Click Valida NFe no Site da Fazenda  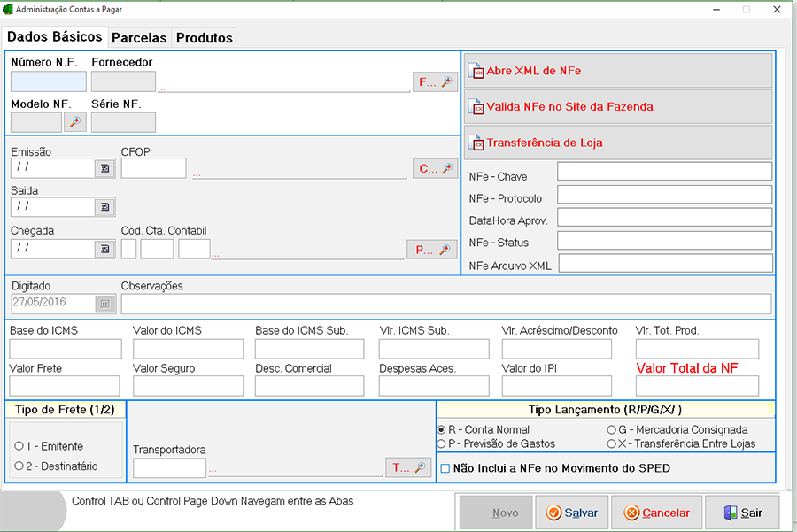point(617,107)
